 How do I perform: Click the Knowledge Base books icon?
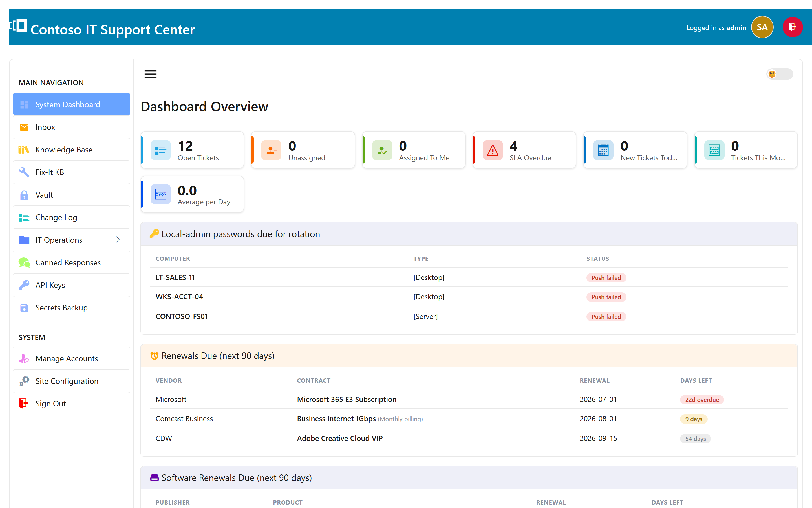(x=24, y=150)
